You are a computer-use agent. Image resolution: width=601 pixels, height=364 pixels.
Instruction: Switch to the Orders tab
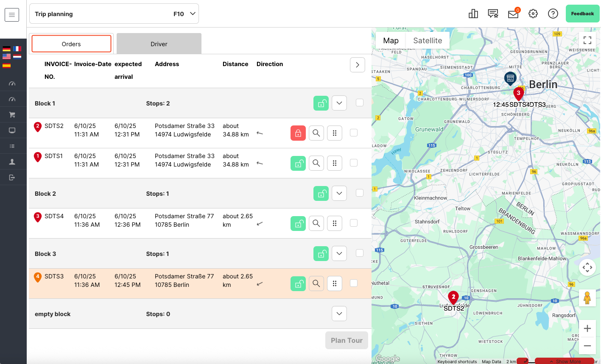point(71,44)
